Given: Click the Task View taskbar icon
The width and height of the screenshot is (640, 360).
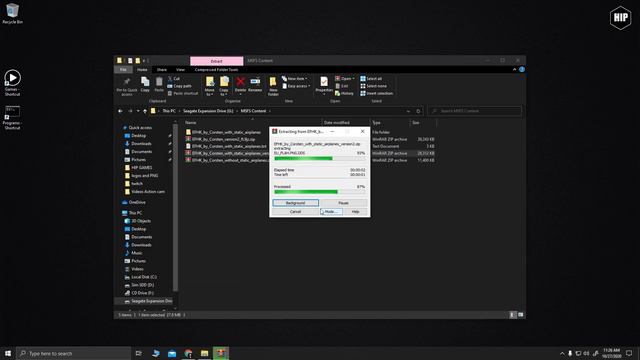Looking at the screenshot, I should (x=139, y=353).
